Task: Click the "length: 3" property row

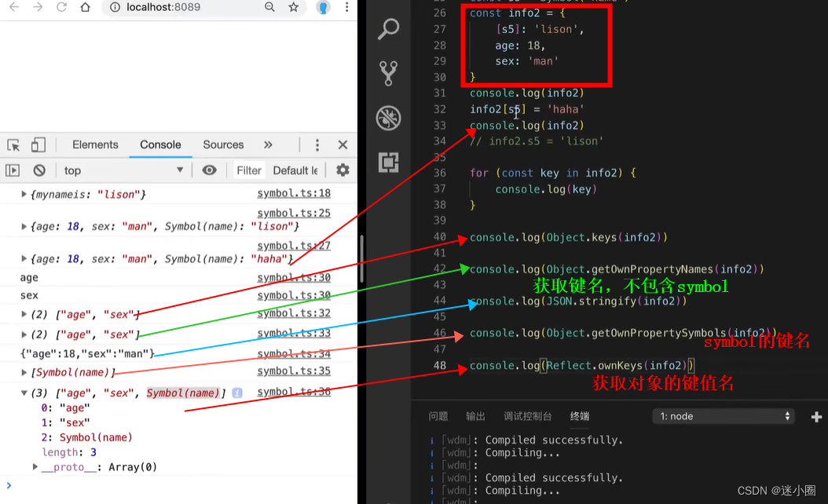Action: [x=69, y=452]
